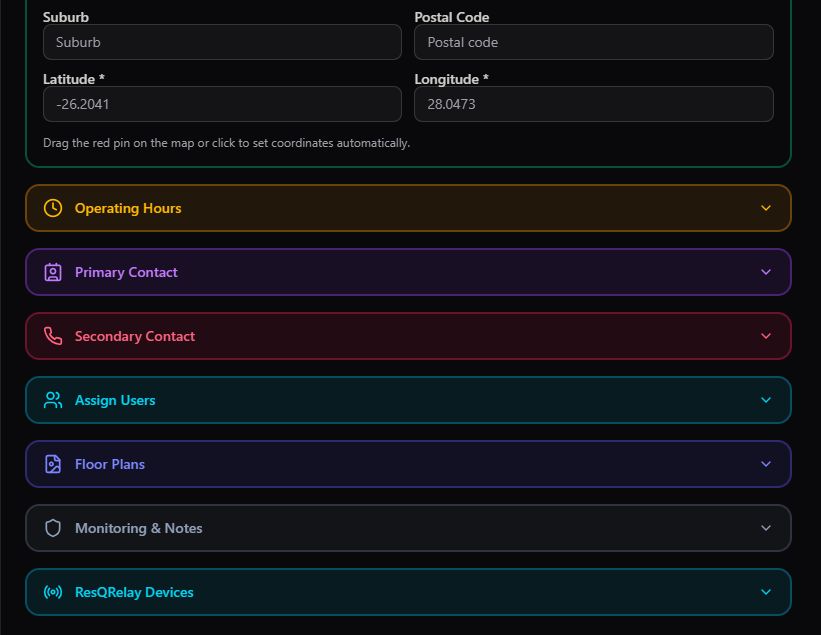The height and width of the screenshot is (635, 821).
Task: Click the Monitoring & Notes shield icon
Action: 53,528
